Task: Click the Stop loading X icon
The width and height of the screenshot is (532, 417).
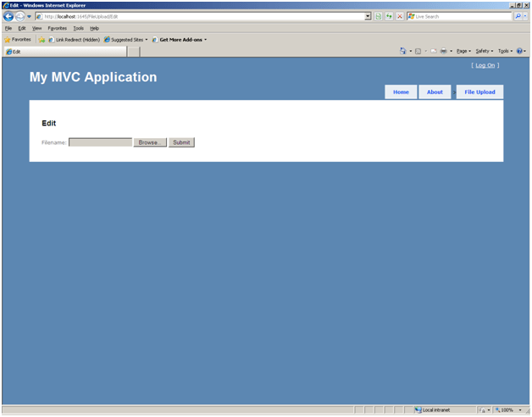Action: (400, 16)
